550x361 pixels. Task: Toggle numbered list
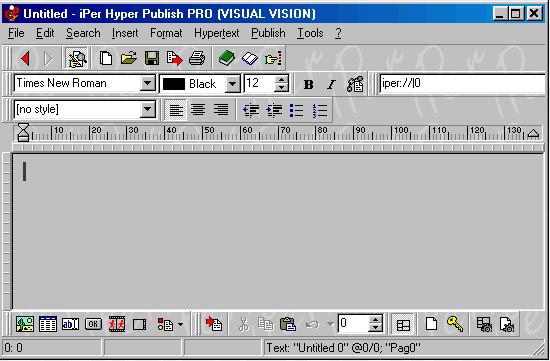(x=320, y=110)
